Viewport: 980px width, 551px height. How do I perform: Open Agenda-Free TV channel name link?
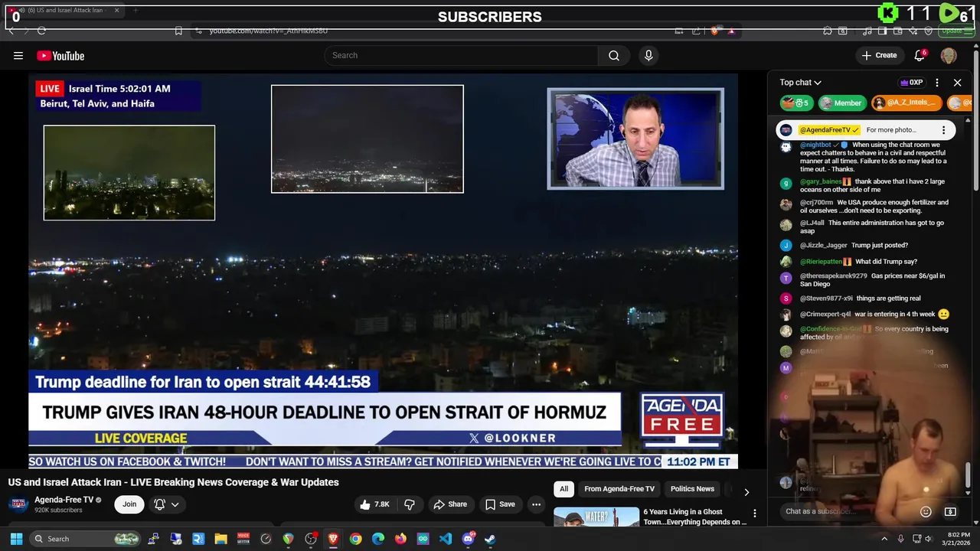[x=64, y=500]
